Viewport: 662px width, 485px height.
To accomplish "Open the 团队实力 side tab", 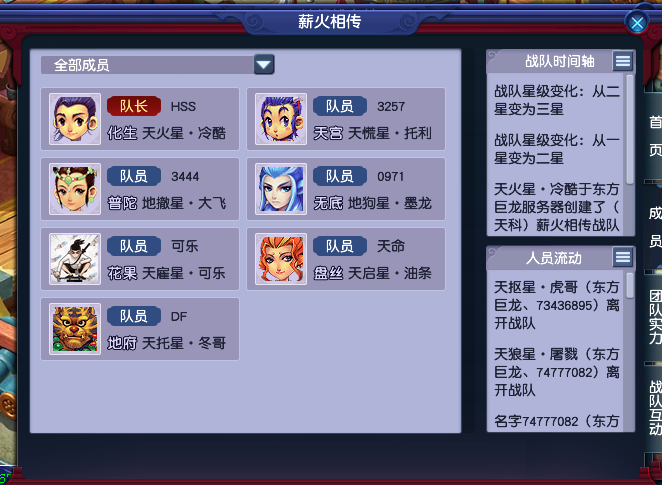I will pyautogui.click(x=655, y=317).
